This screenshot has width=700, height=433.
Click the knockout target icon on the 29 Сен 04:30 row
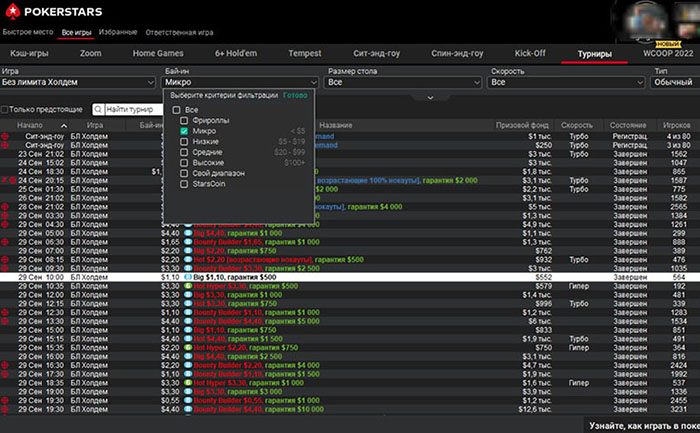(x=5, y=225)
